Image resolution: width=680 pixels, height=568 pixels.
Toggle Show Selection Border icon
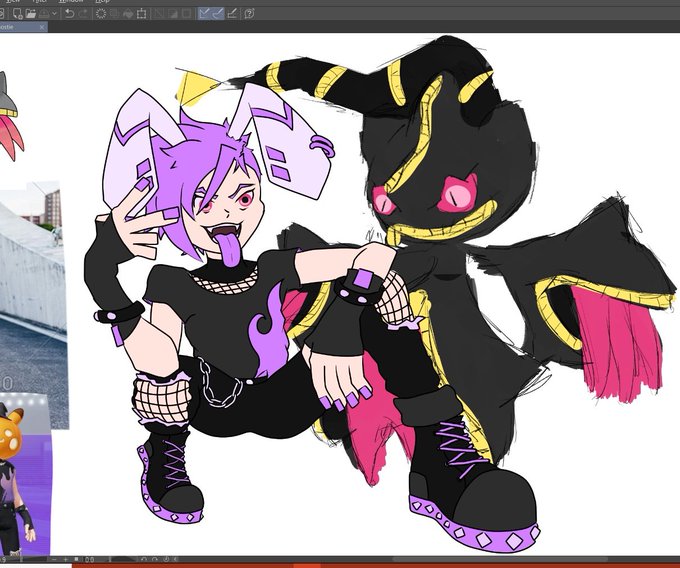186,14
